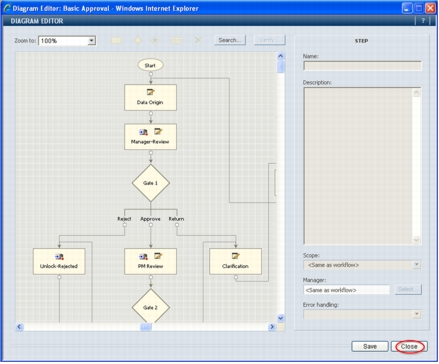Viewport: 439px width, 364px height.
Task: Click the user icon in PM Review step
Action: pyautogui.click(x=143, y=256)
